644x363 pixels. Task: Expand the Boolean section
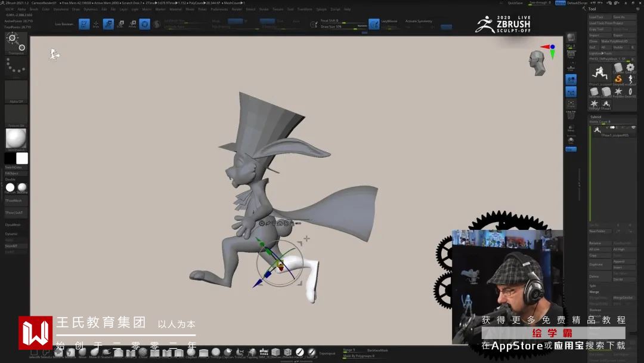(595, 310)
